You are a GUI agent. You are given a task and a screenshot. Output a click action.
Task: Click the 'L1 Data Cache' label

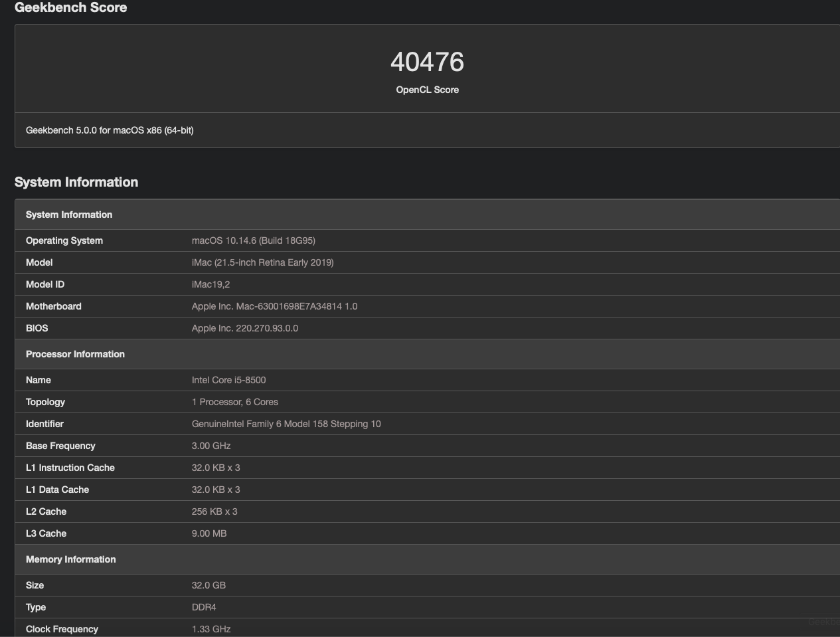tap(57, 490)
